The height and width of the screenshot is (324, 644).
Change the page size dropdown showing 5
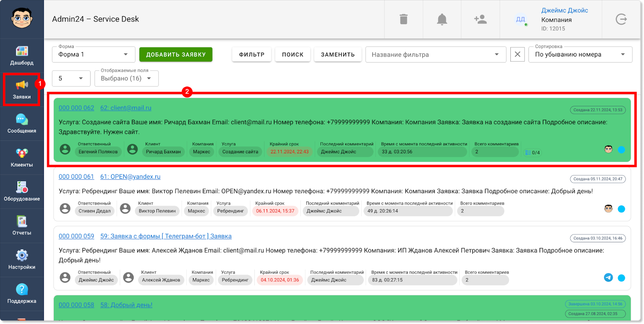(71, 78)
